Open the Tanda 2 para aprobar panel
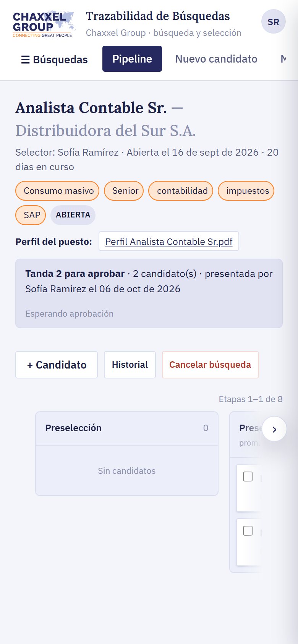This screenshot has height=644, width=298. pos(149,293)
